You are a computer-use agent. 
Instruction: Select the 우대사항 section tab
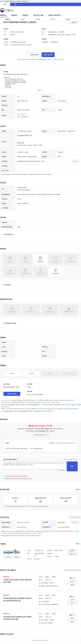[x=38, y=19]
